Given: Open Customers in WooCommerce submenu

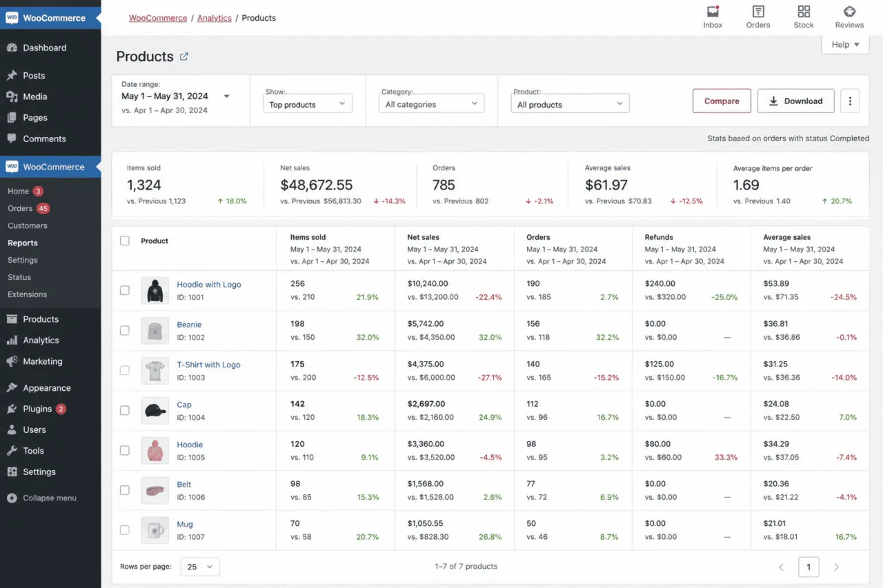Looking at the screenshot, I should click(28, 225).
